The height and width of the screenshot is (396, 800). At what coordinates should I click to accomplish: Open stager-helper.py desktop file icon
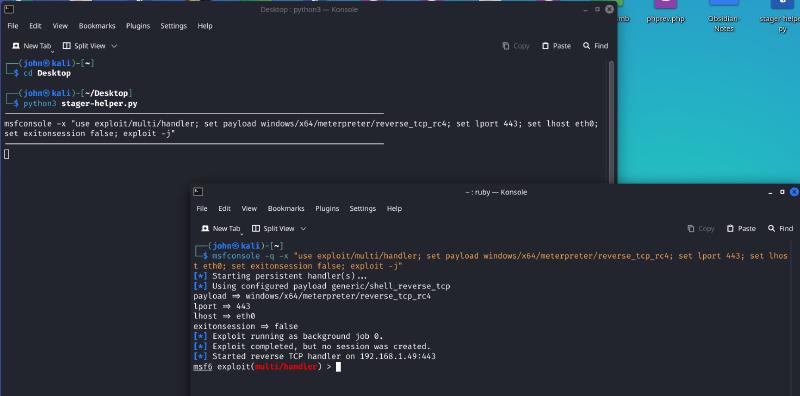[x=780, y=15]
